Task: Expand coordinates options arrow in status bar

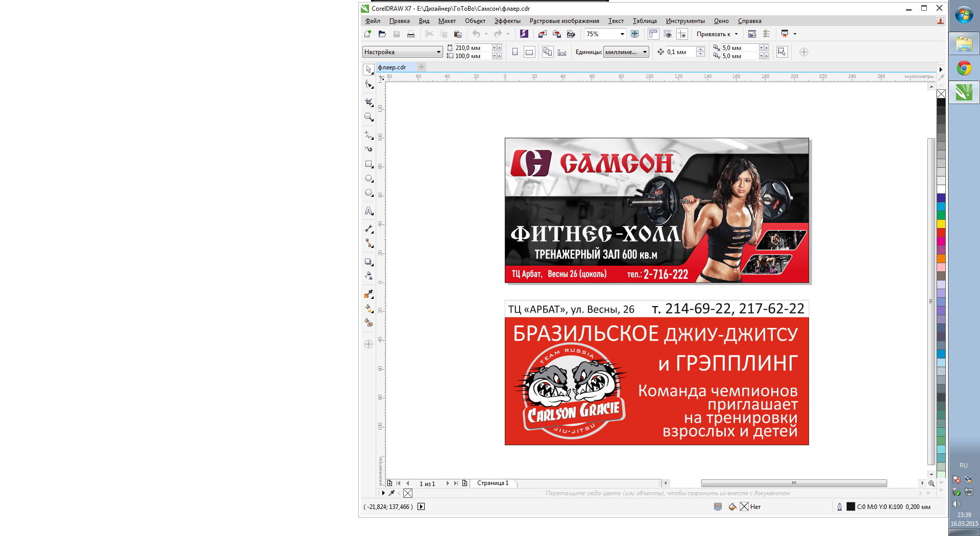Action: [x=421, y=507]
